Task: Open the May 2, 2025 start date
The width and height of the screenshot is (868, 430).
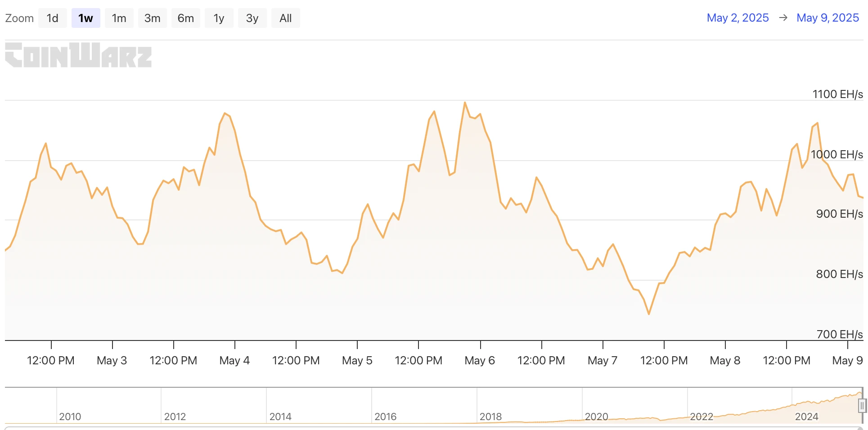Action: (738, 18)
